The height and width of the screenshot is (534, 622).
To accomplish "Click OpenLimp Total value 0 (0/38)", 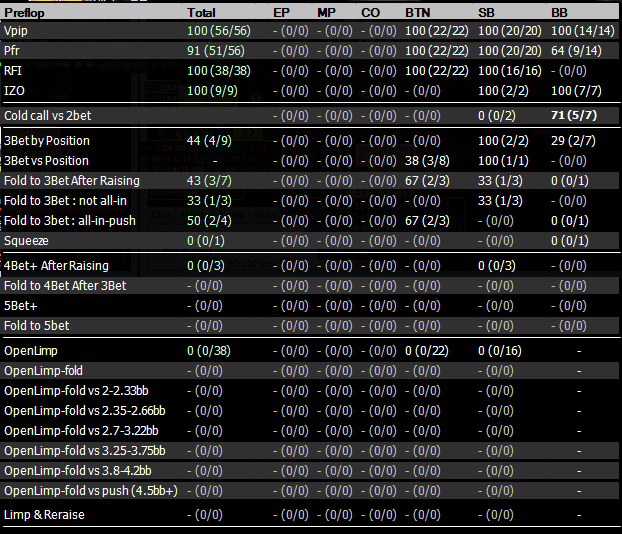I will [x=209, y=351].
